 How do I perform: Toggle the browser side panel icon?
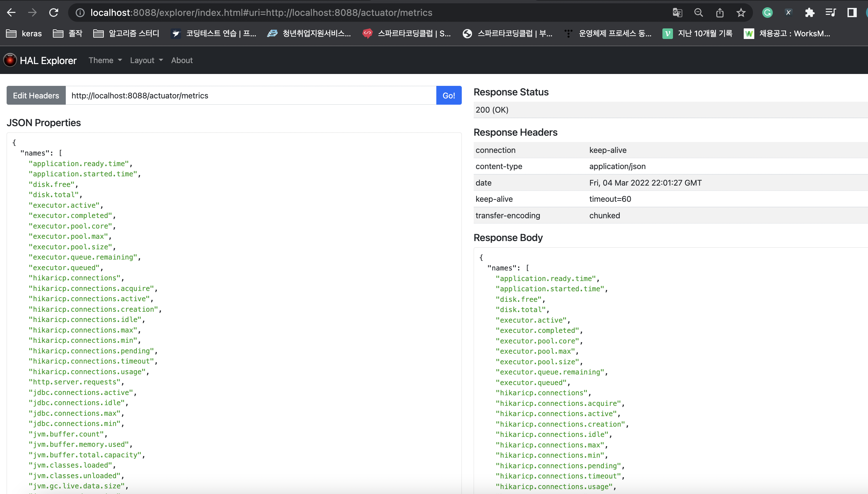852,13
